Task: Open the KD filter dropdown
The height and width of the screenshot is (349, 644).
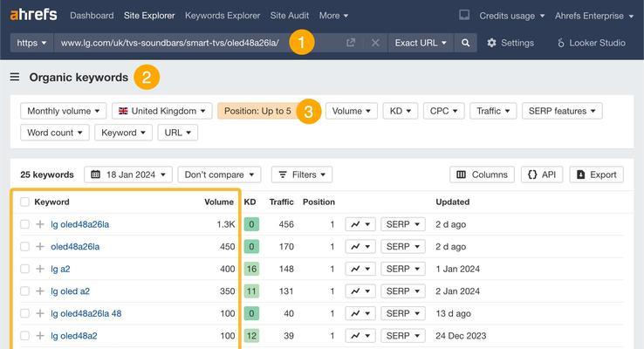Action: tap(400, 111)
